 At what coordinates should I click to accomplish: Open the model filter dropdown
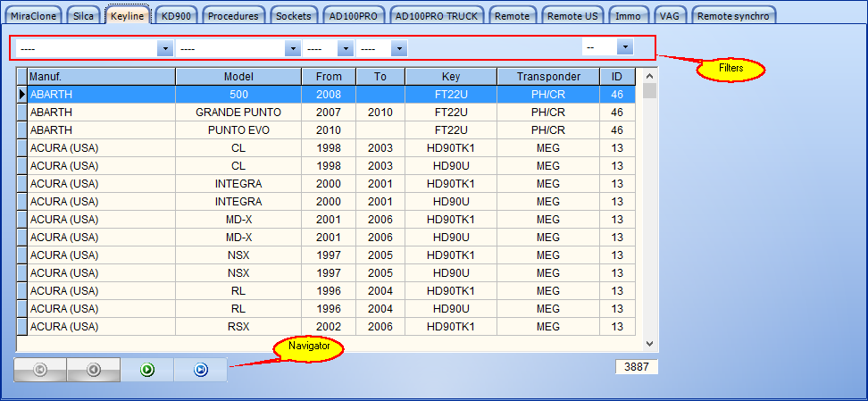pos(293,49)
